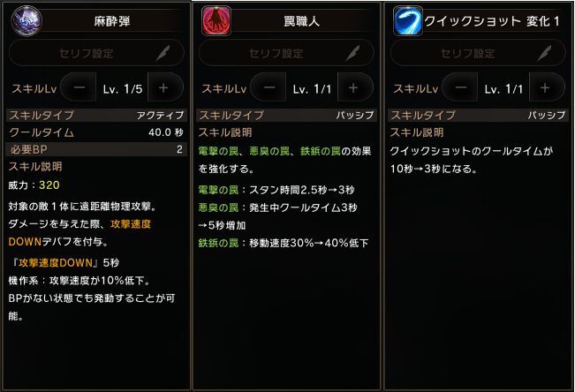Screen dimensions: 575x392
Task: Decrease 麻酔弾 skill level with minus
Action: click(79, 88)
